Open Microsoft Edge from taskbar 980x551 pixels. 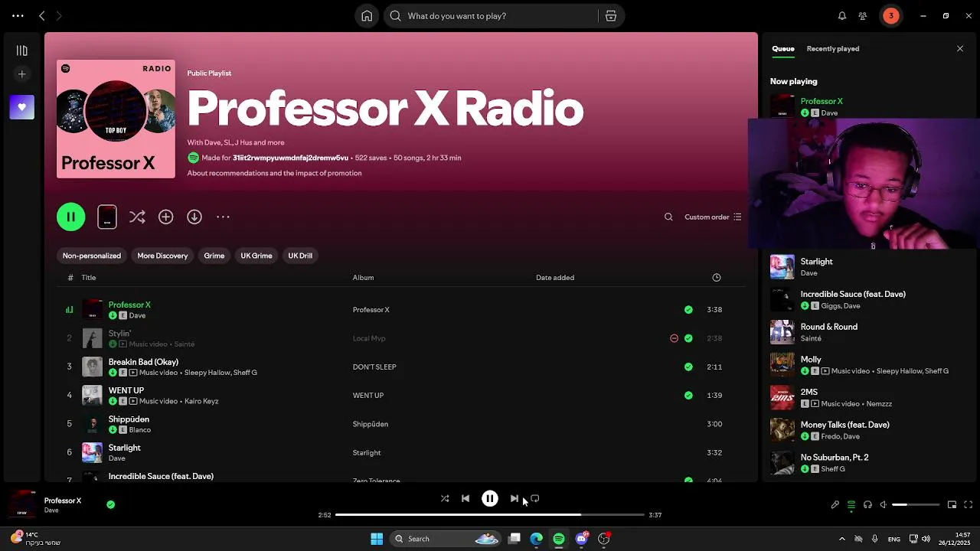[x=536, y=539]
